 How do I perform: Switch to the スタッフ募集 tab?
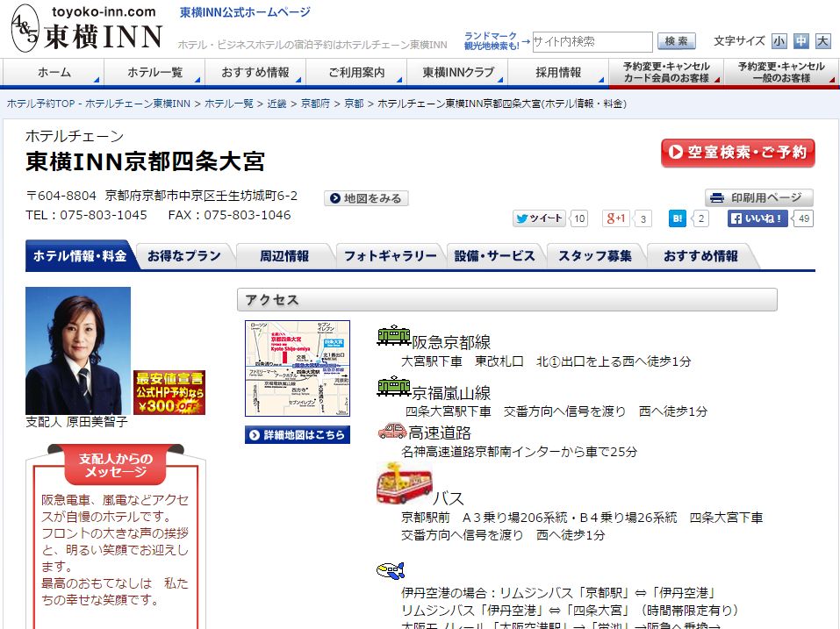pyautogui.click(x=595, y=256)
